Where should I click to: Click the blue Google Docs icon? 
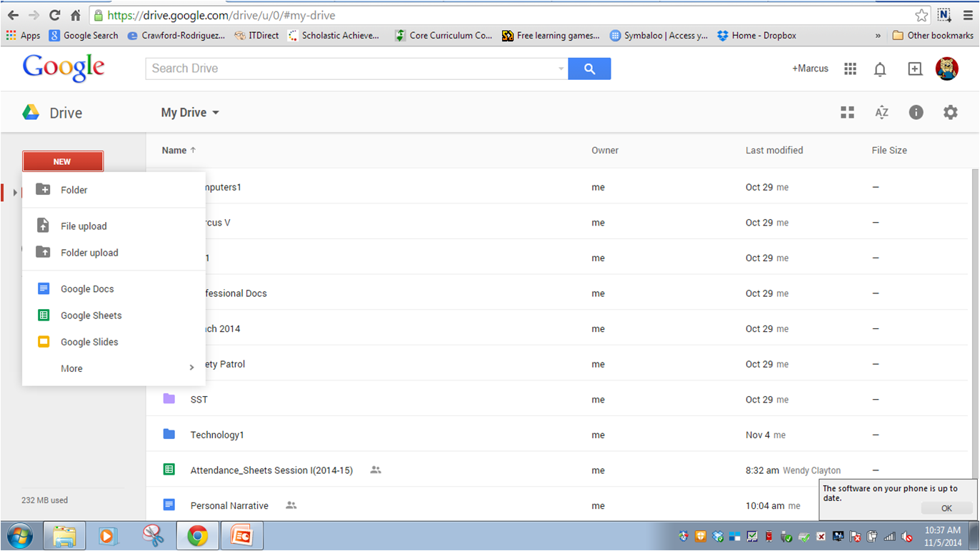click(x=44, y=289)
